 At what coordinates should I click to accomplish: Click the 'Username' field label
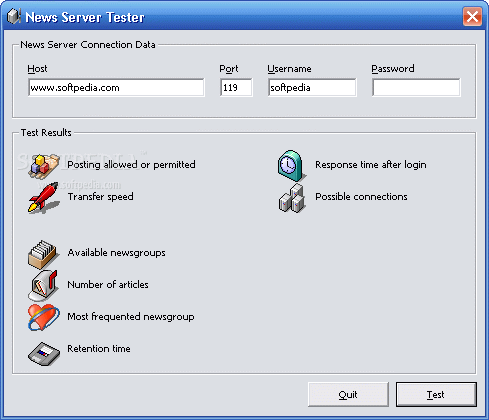click(x=289, y=69)
